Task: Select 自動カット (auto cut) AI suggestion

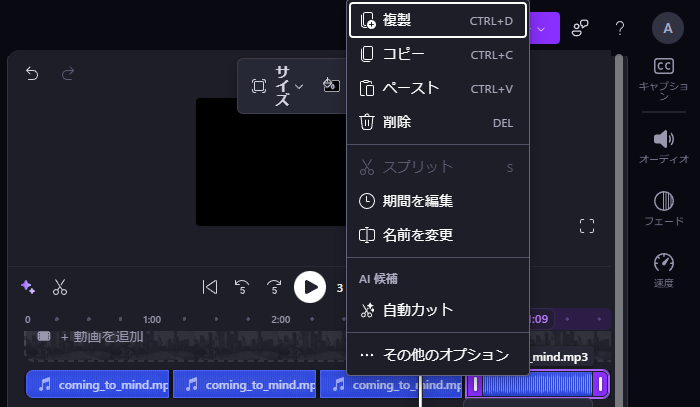Action: click(x=438, y=310)
